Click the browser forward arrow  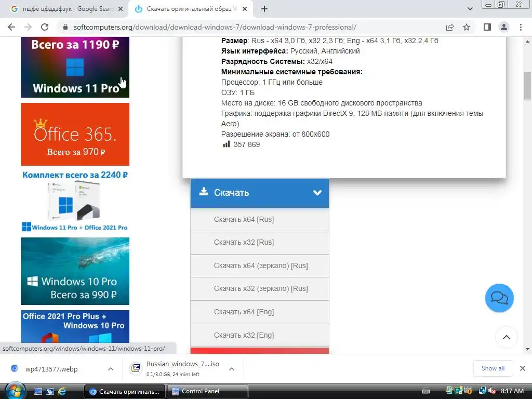click(x=28, y=27)
